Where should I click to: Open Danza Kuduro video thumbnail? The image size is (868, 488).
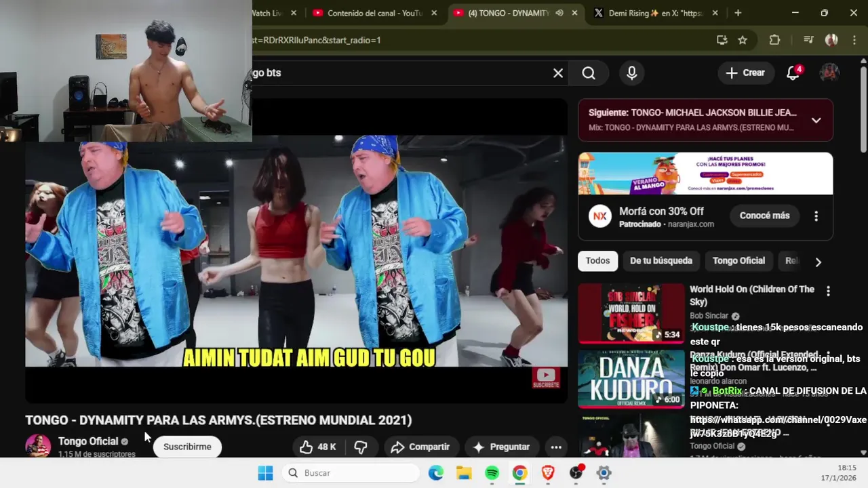[631, 380]
